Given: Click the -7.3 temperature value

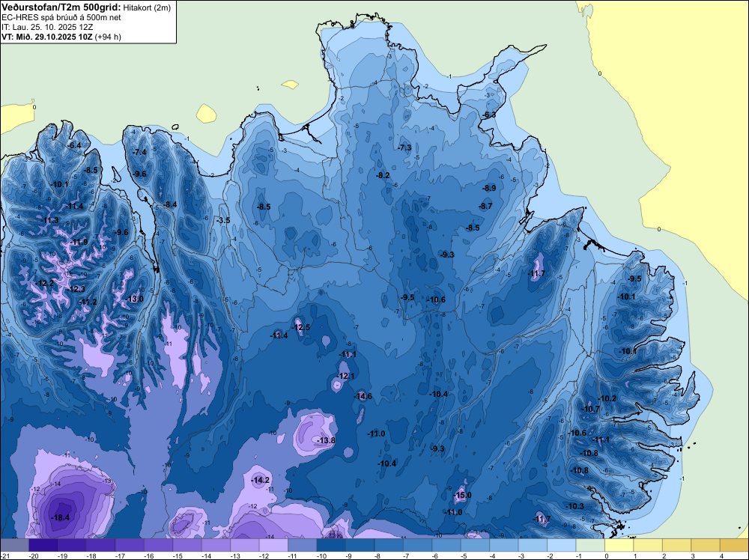Looking at the screenshot, I should tap(404, 147).
